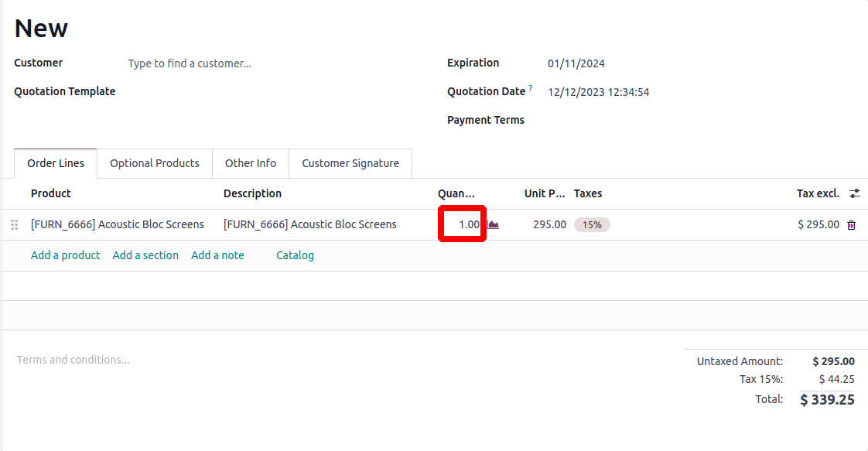Viewport: 868px width, 451px height.
Task: Edit the quantity 1.00 field
Action: click(x=463, y=224)
